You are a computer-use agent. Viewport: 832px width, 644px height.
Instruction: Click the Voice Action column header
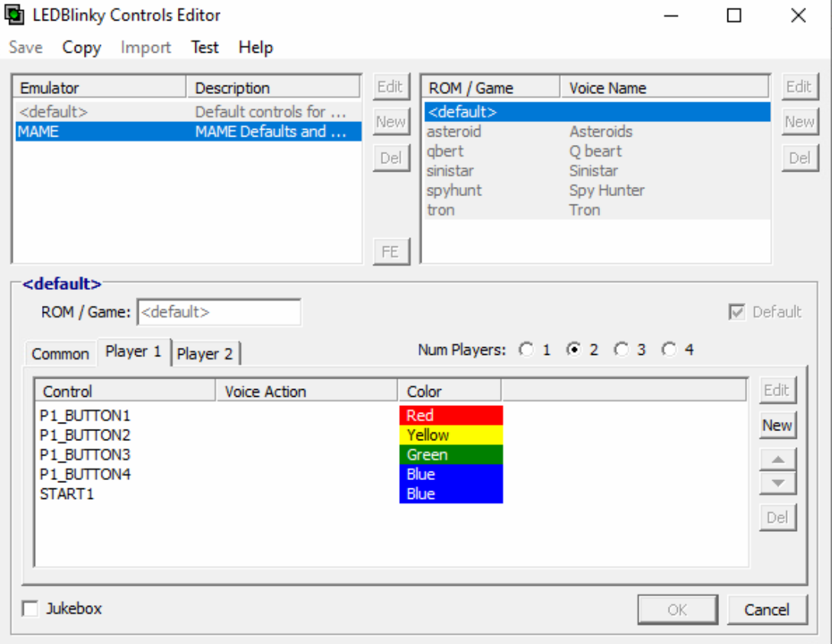307,391
